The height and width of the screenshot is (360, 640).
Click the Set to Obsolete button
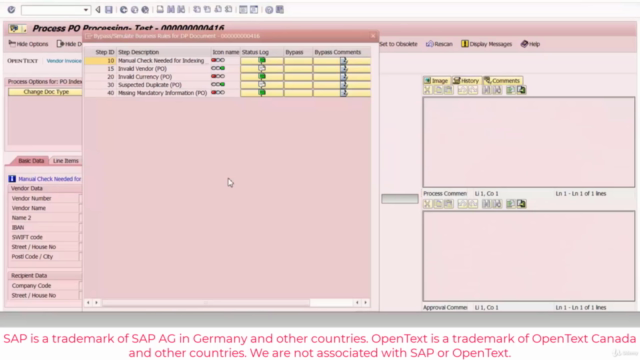(398, 44)
